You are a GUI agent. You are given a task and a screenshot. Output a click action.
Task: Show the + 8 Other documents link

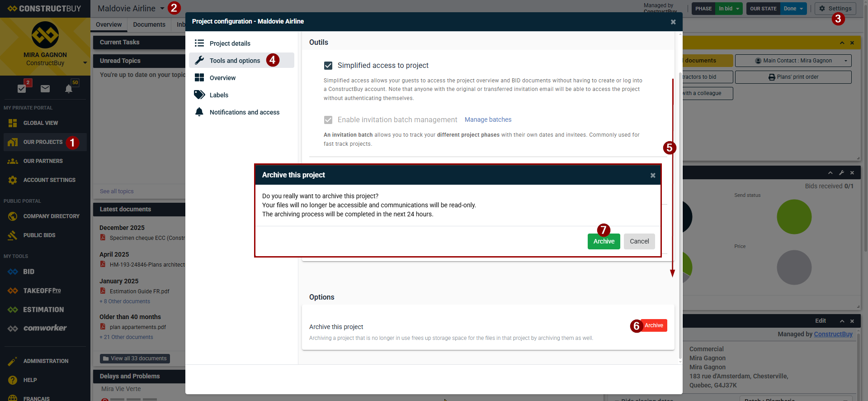click(x=125, y=302)
